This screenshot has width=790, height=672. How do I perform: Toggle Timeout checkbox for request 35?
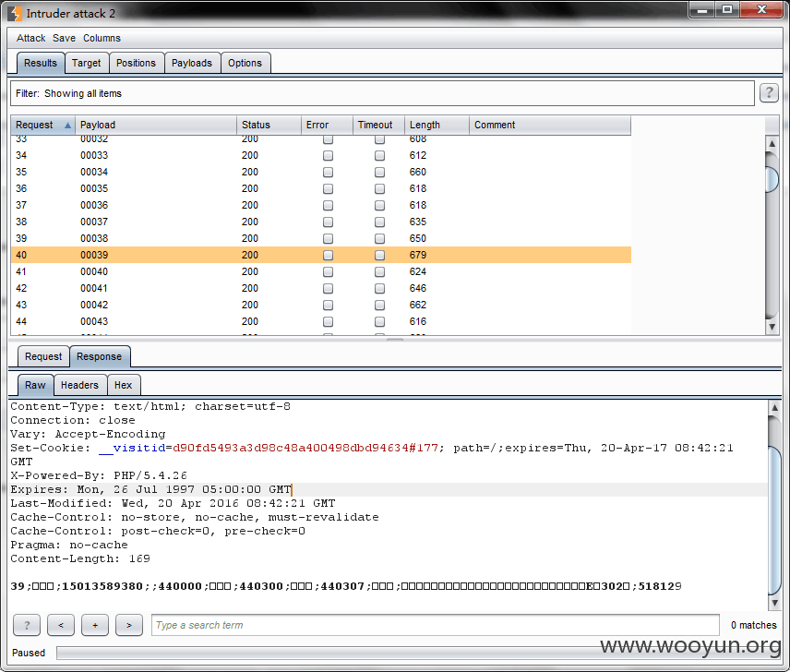point(379,172)
